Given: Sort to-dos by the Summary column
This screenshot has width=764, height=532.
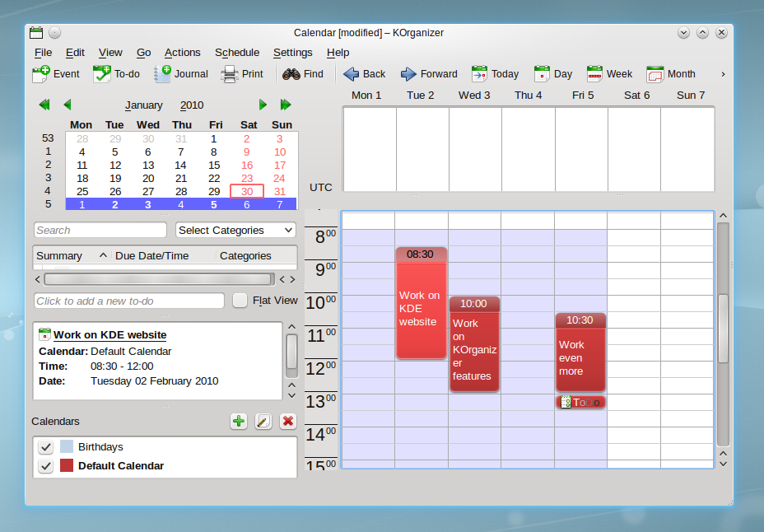Looking at the screenshot, I should click(72, 256).
